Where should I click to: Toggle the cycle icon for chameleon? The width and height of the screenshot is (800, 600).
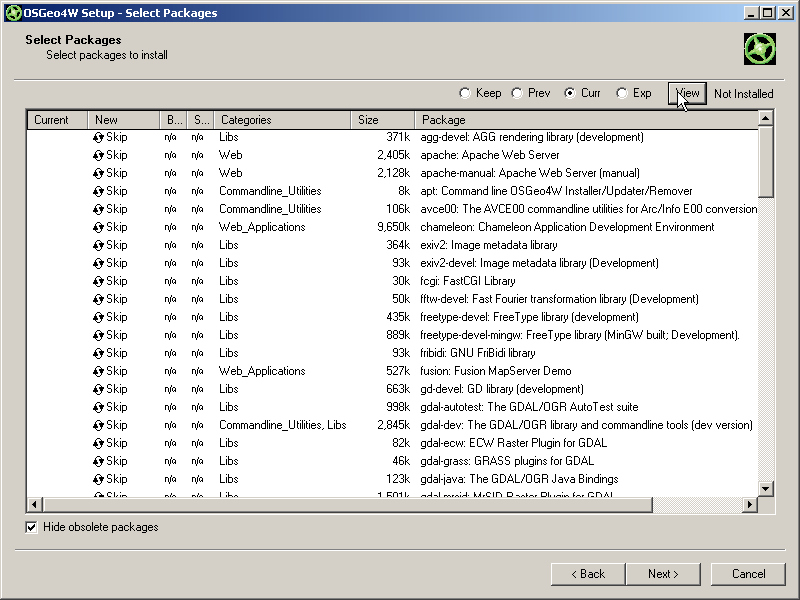pyautogui.click(x=98, y=227)
